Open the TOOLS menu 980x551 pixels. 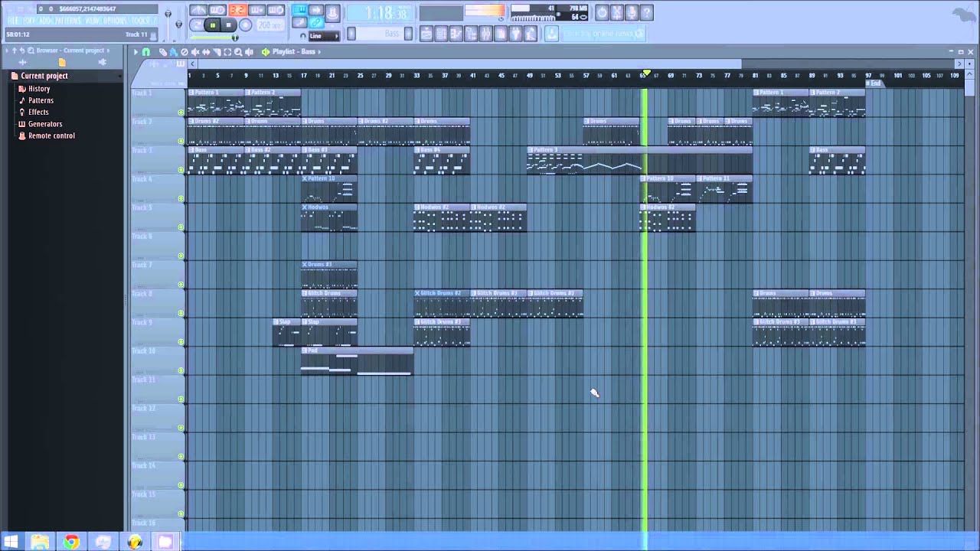(140, 21)
